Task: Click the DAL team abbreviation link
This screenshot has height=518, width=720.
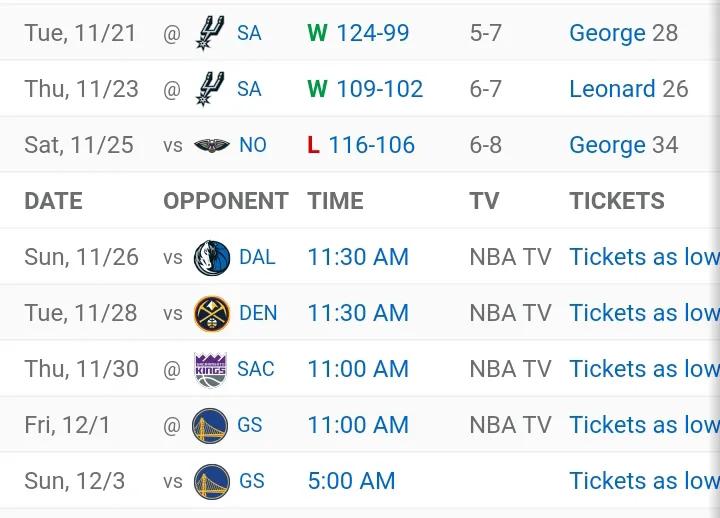Action: point(257,257)
